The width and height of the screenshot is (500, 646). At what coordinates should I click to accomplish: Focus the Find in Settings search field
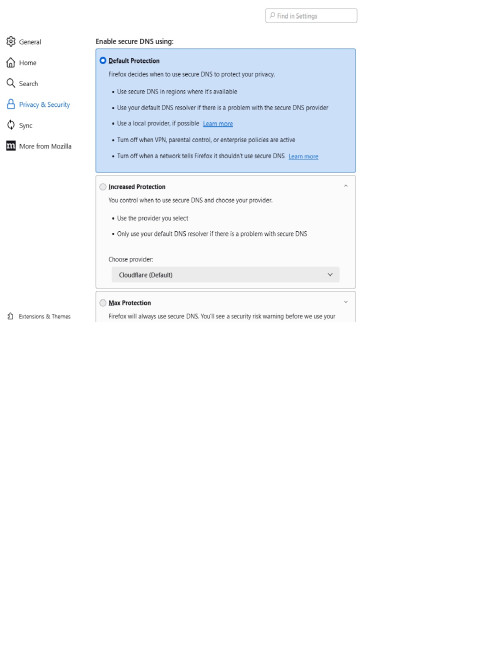pos(311,16)
